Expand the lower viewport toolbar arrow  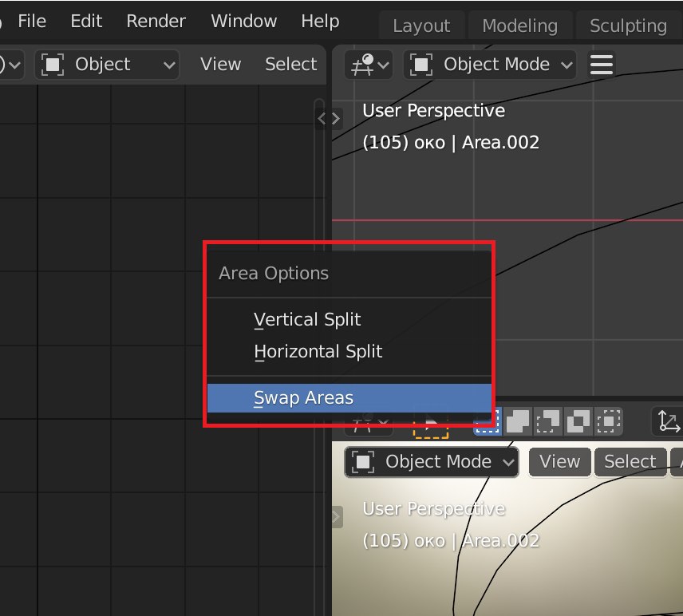338,517
